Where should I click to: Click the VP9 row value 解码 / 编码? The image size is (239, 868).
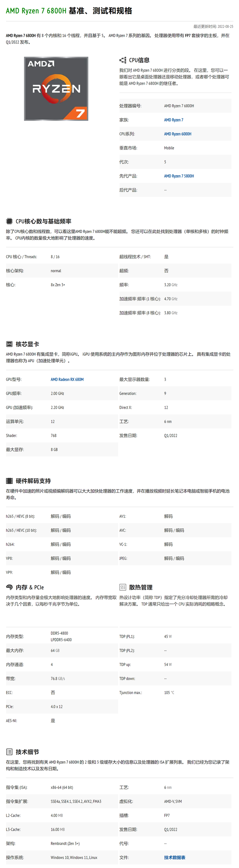pos(61,572)
